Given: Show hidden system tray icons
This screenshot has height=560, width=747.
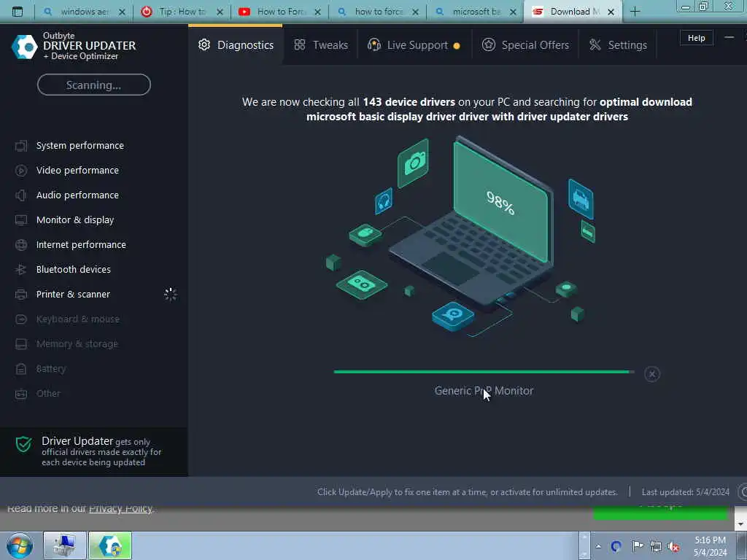Looking at the screenshot, I should pos(598,546).
